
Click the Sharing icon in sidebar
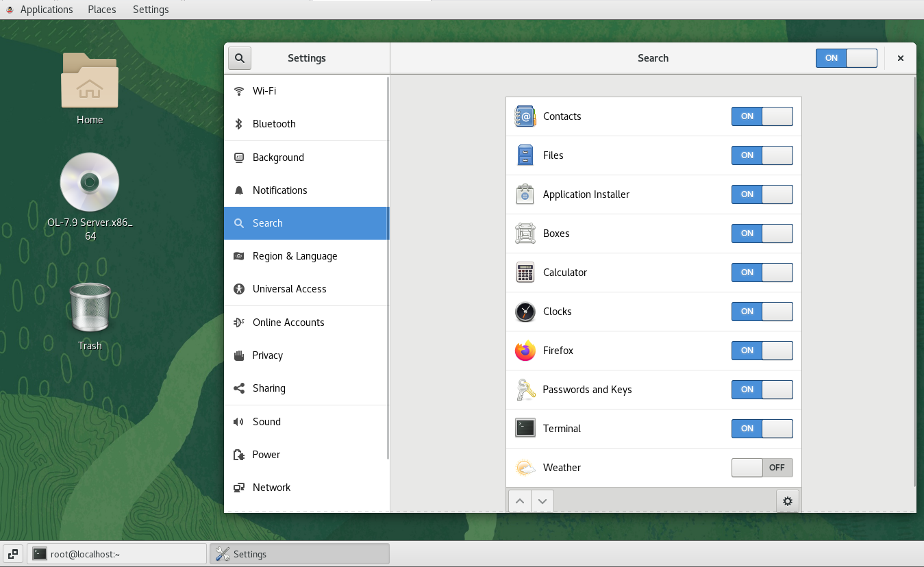[x=239, y=388]
